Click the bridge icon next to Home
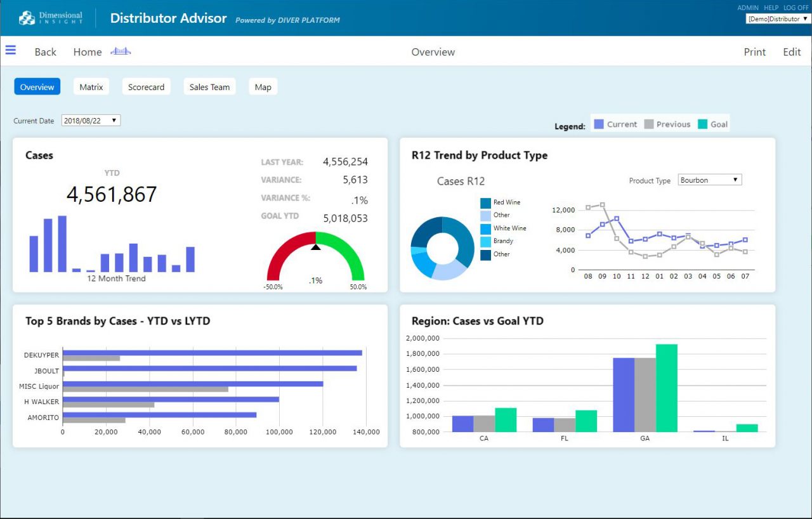The width and height of the screenshot is (812, 519). click(x=121, y=51)
